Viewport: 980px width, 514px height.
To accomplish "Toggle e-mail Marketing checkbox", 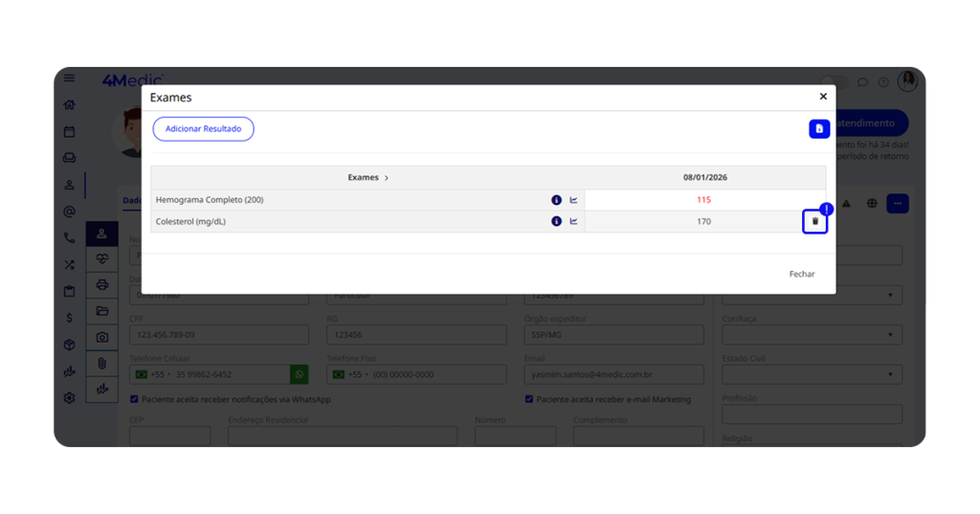I will (x=529, y=399).
